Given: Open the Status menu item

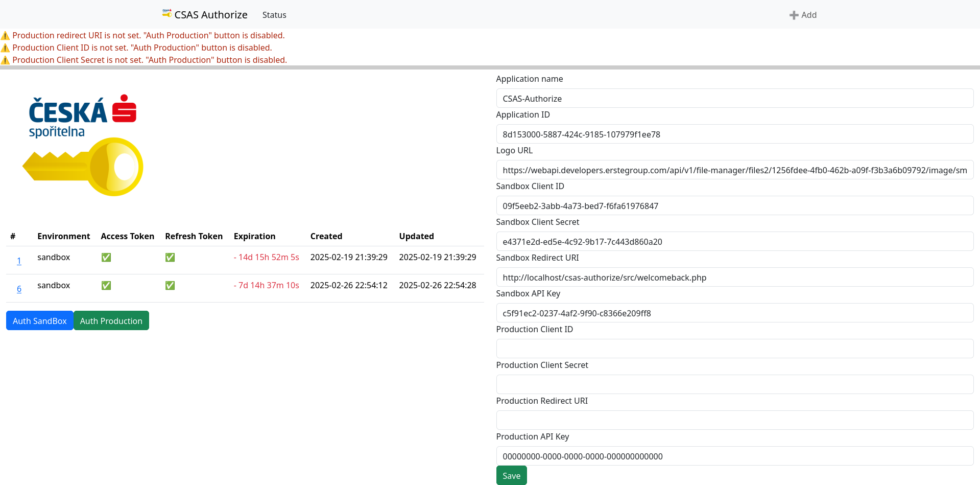Looking at the screenshot, I should (274, 15).
